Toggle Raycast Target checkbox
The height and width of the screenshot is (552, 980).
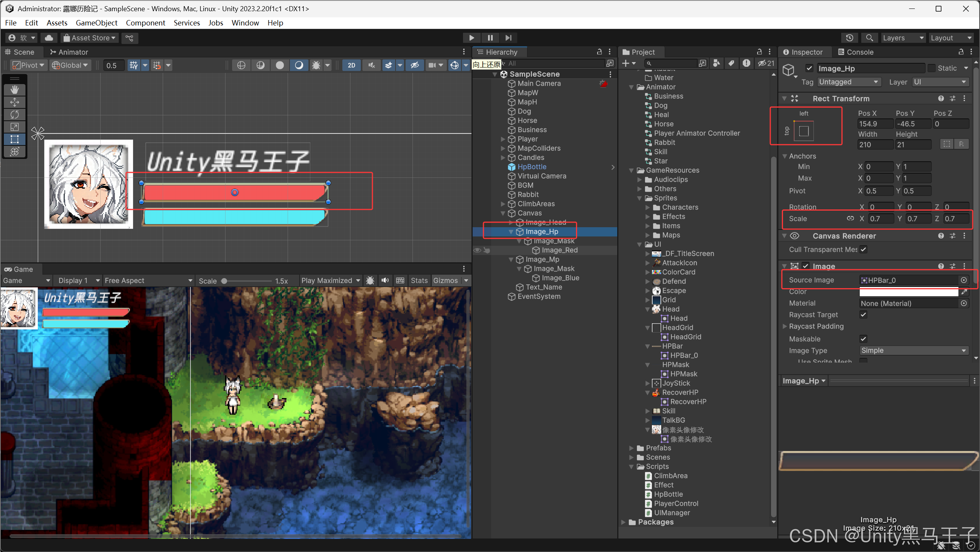tap(863, 315)
